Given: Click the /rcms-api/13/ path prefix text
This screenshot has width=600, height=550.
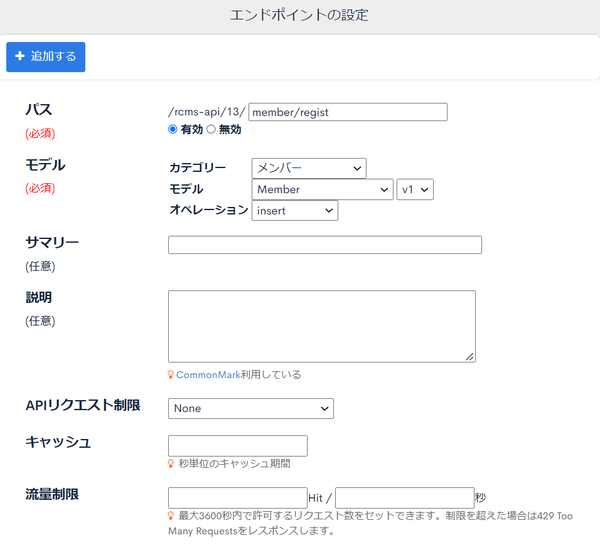Looking at the screenshot, I should [x=207, y=112].
